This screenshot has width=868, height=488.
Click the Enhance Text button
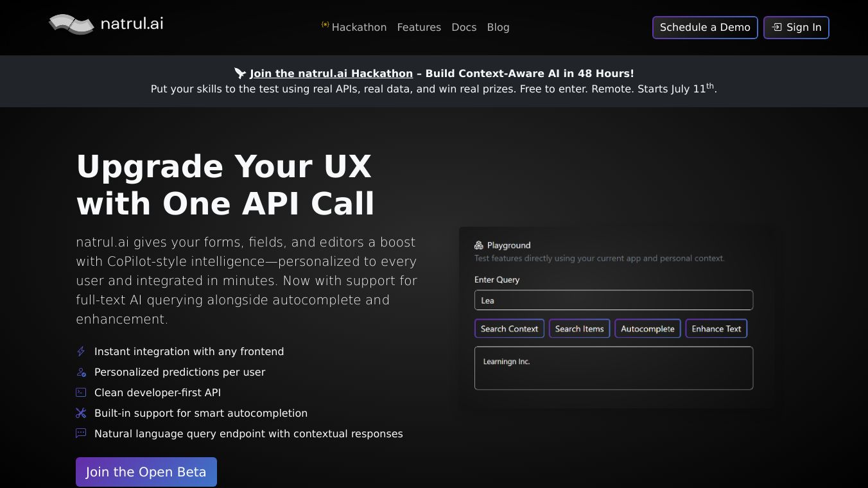point(716,329)
